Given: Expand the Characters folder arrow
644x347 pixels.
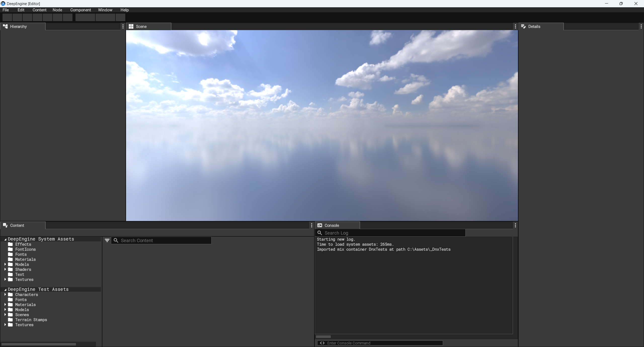Looking at the screenshot, I should pyautogui.click(x=5, y=294).
